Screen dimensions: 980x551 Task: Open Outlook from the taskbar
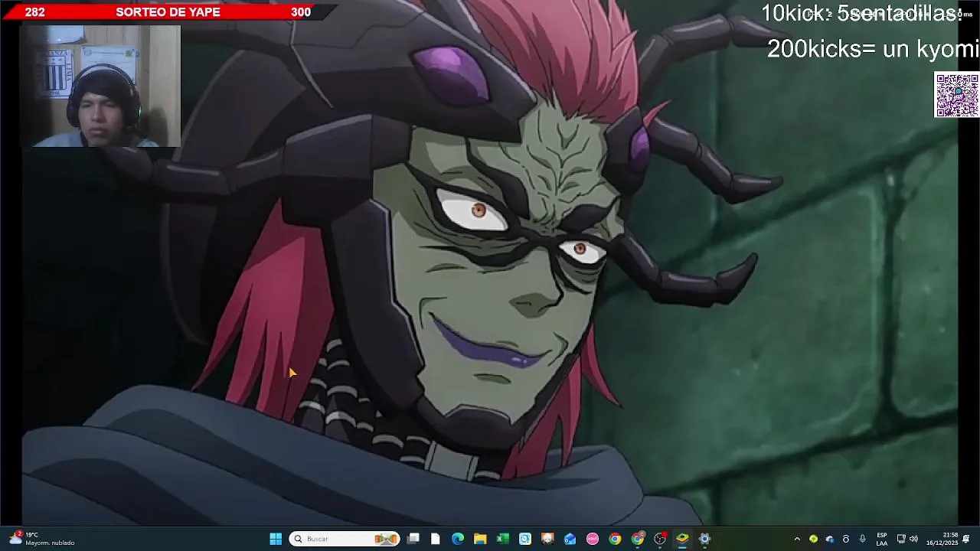(570, 539)
